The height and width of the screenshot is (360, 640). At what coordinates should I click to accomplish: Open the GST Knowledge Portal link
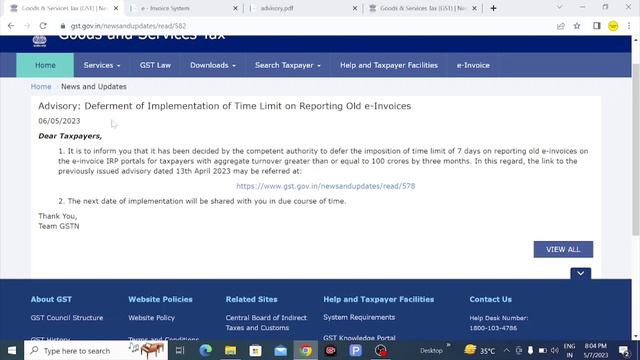359,338
